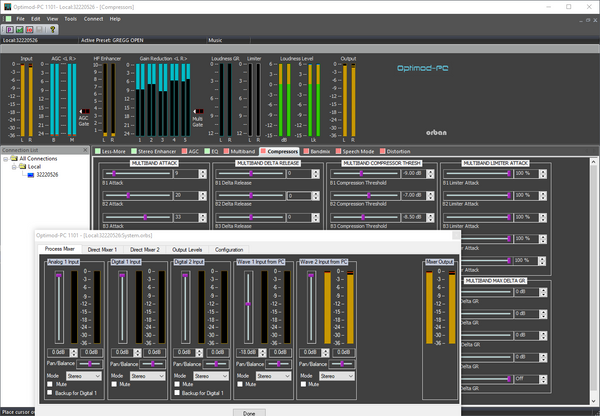Click the B2 Attack slider

[137, 195]
